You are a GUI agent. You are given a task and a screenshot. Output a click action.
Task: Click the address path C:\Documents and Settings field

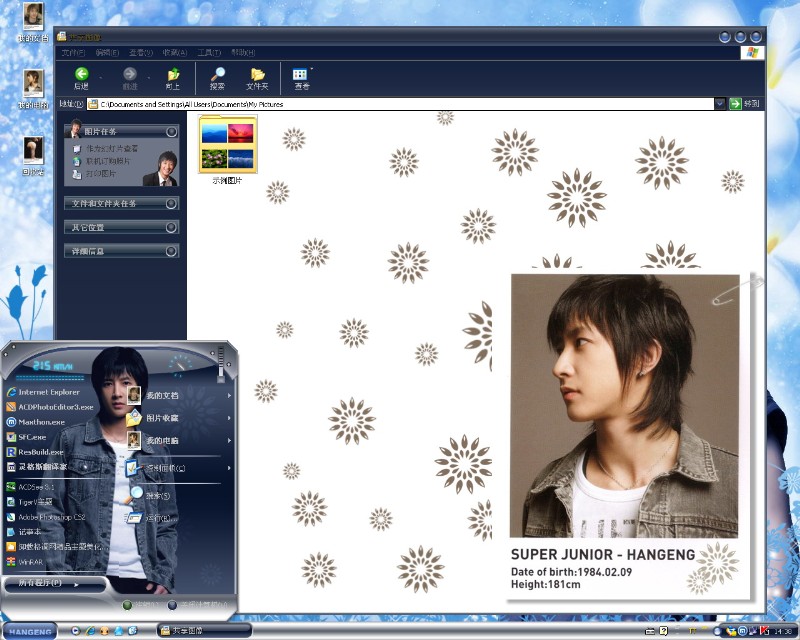click(x=400, y=104)
